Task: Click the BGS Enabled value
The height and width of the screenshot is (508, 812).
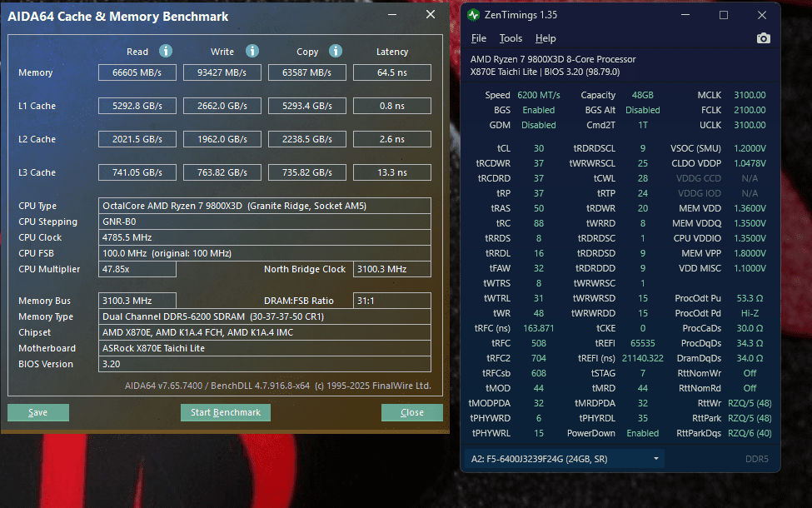Action: 539,110
